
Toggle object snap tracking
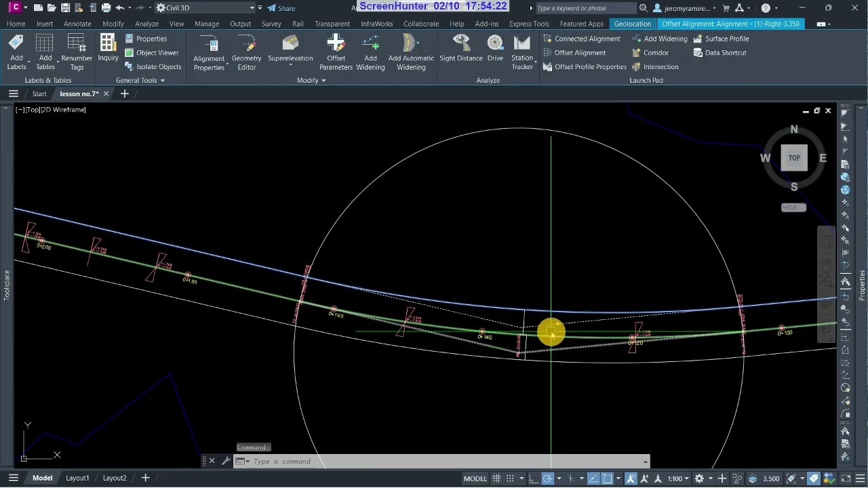pos(593,479)
